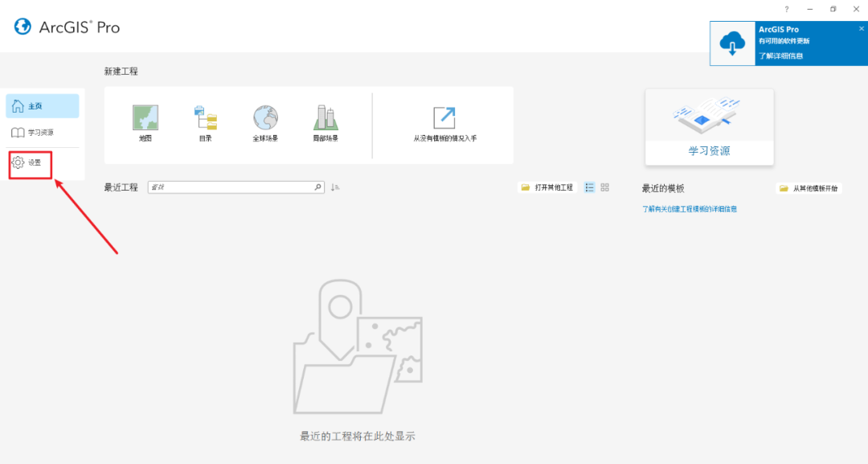The image size is (868, 464).
Task: Switch recent projects to grid view
Action: [603, 187]
